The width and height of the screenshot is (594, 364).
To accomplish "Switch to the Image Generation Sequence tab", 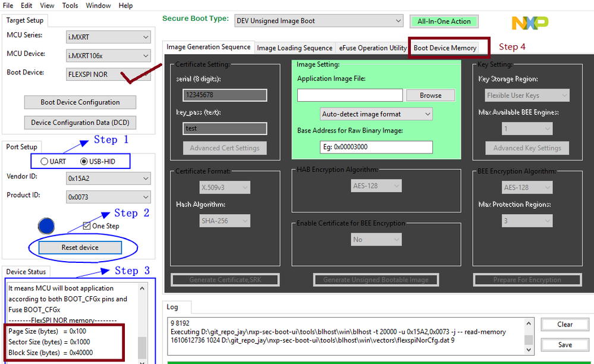I will pos(208,47).
